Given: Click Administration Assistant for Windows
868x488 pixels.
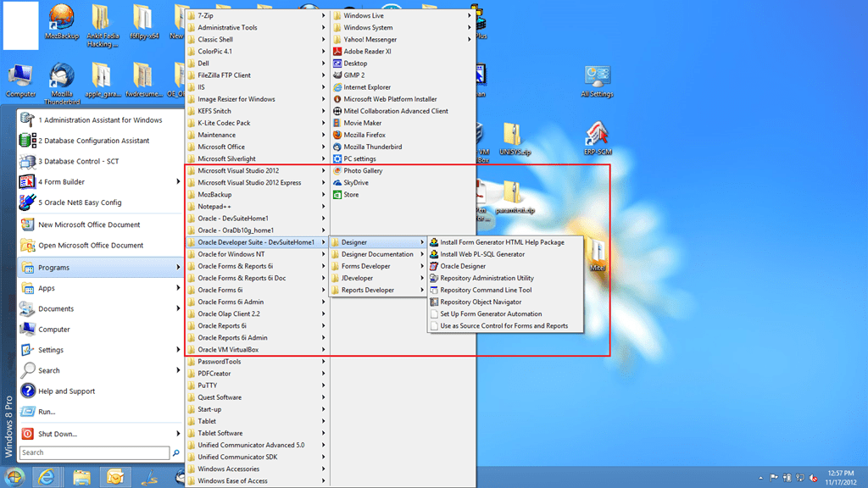Looking at the screenshot, I should click(x=100, y=120).
